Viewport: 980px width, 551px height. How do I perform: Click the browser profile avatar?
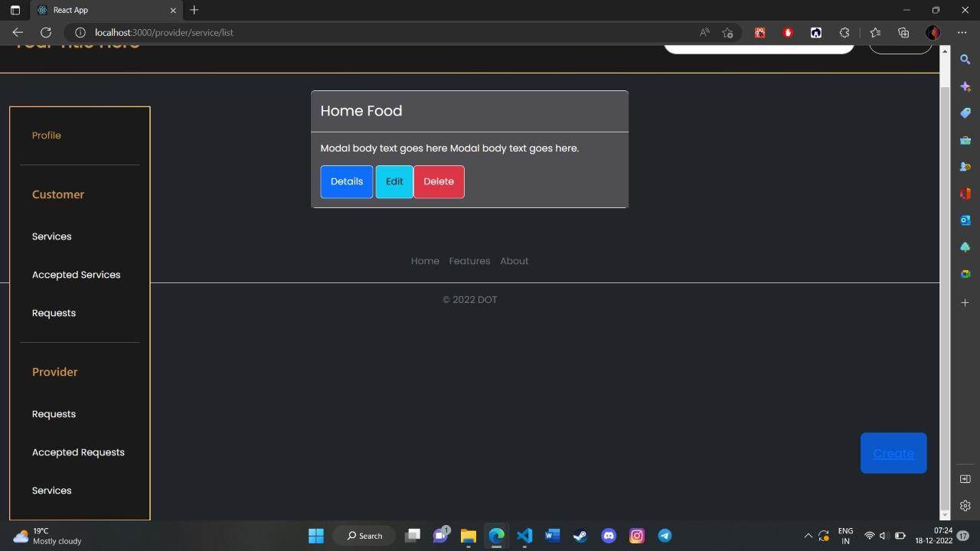933,32
